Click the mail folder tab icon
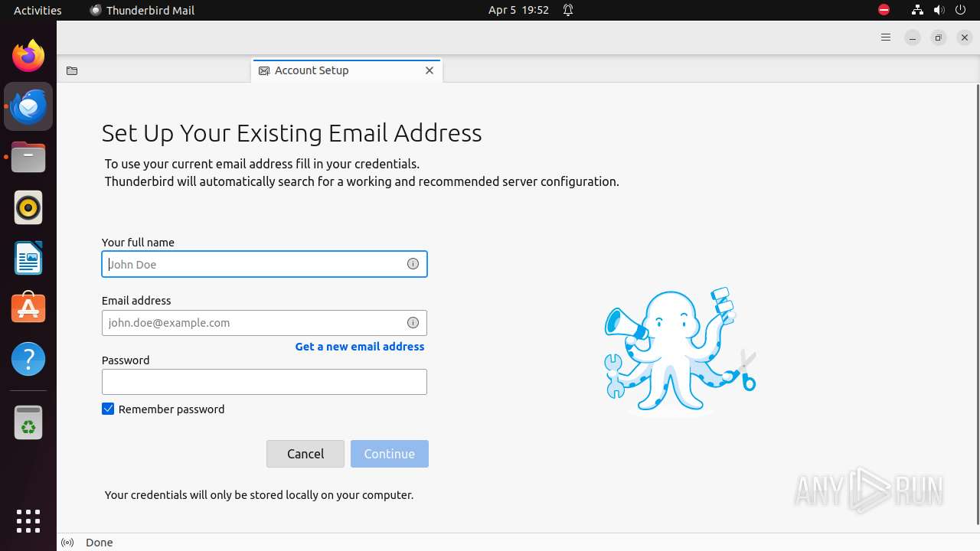 point(72,70)
